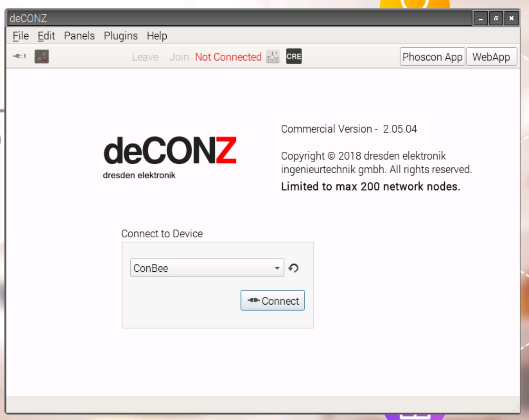Screen dimensions: 529x420
Task: Click the Connect button's plug icon
Action: pos(253,301)
